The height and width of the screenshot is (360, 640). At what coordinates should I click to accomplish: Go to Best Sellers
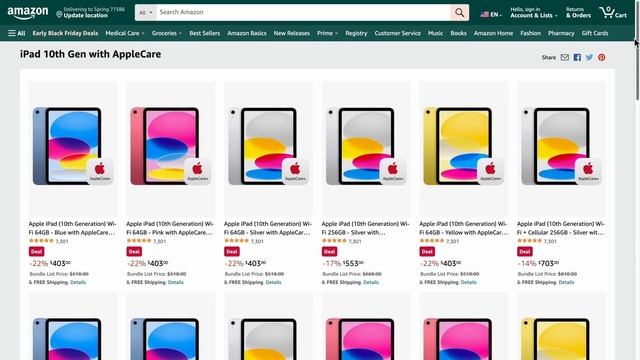coord(204,33)
